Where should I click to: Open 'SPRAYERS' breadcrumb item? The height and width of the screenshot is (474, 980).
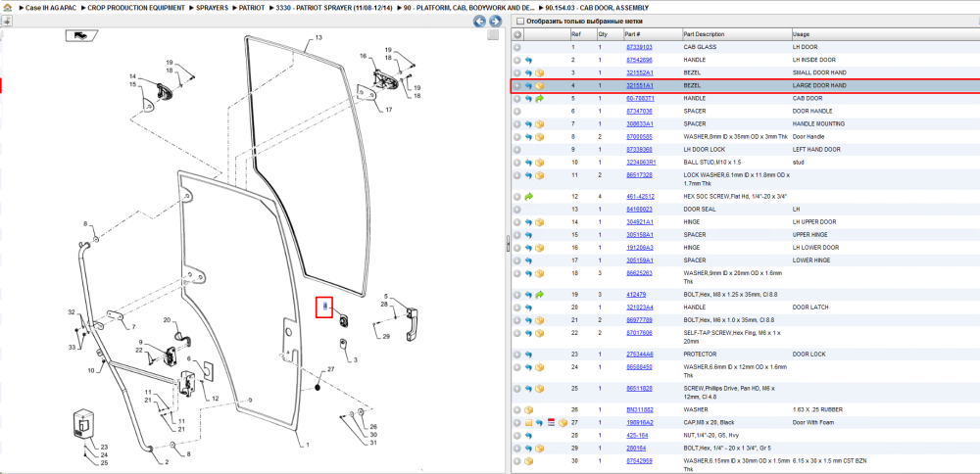(210, 8)
